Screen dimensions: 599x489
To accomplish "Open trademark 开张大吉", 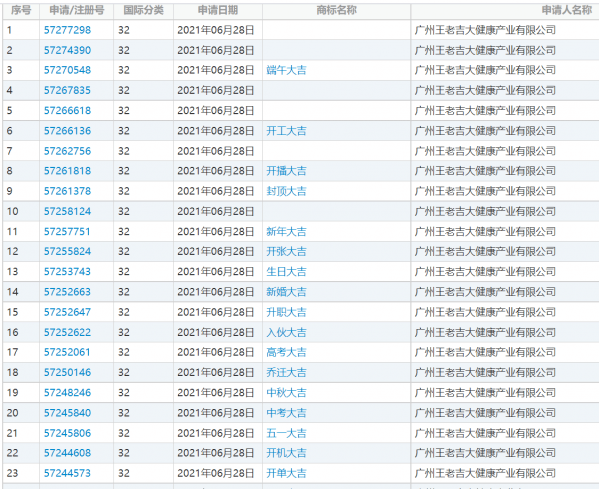I will [286, 252].
